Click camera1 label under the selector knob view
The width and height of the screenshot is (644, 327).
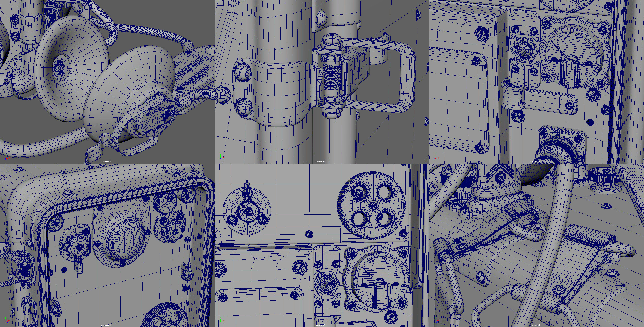(x=320, y=325)
